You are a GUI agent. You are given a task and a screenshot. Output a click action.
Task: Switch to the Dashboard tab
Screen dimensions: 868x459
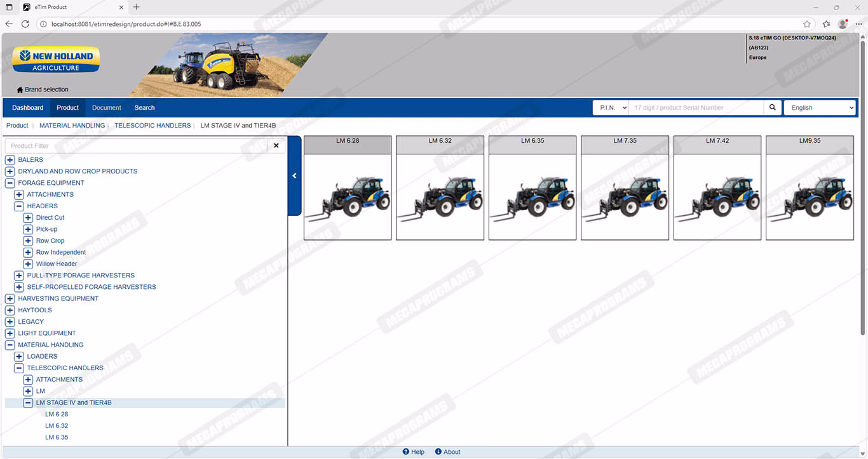click(x=27, y=108)
